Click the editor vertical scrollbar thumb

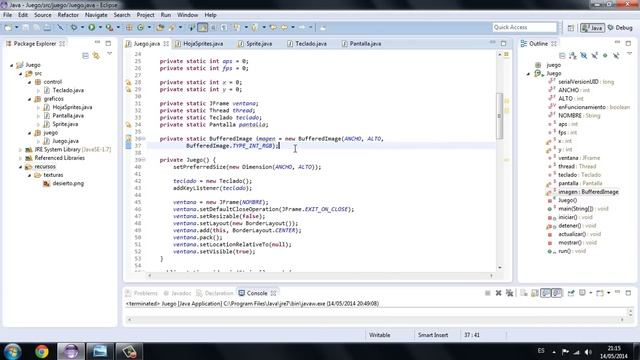(x=500, y=116)
